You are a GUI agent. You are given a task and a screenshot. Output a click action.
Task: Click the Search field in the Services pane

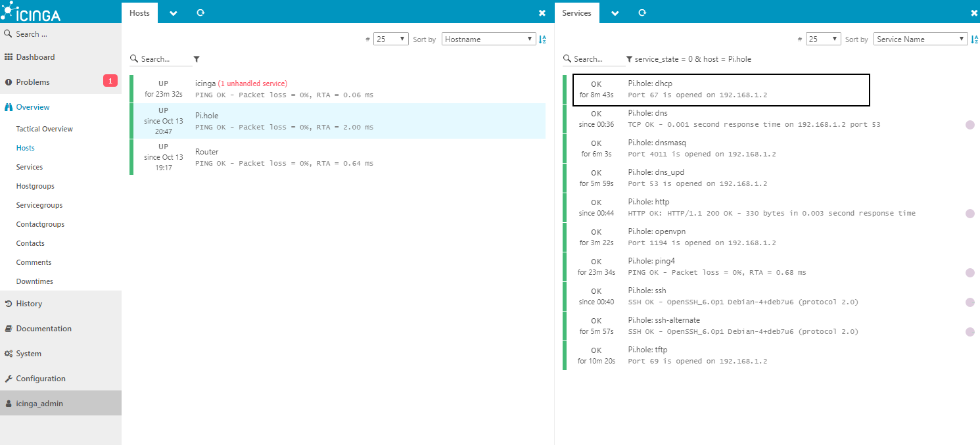tap(594, 59)
